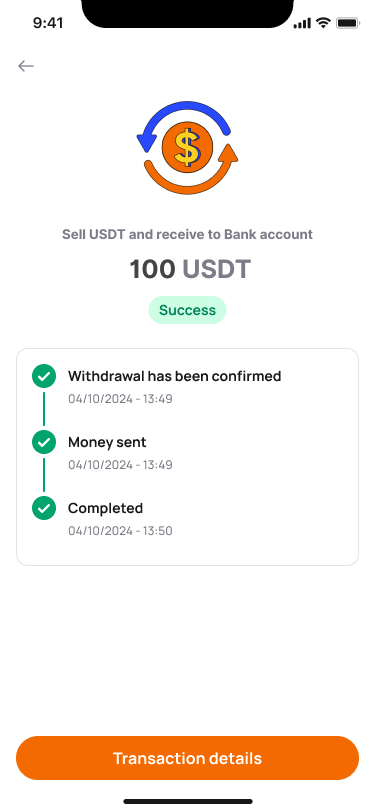Tap the 9:41 clock in status bar

(x=48, y=23)
